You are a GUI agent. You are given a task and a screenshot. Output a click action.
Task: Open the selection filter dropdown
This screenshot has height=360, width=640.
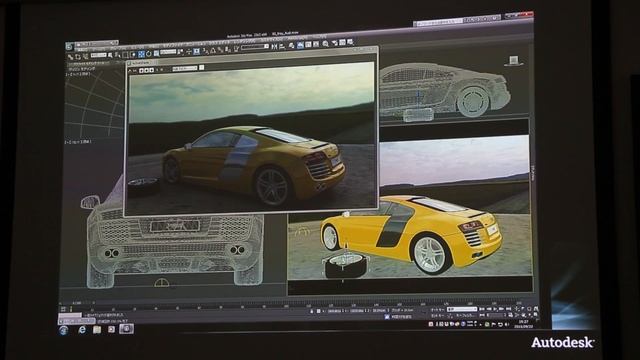pos(99,55)
